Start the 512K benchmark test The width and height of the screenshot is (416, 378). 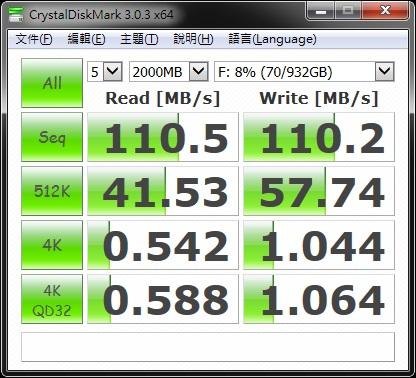(52, 191)
